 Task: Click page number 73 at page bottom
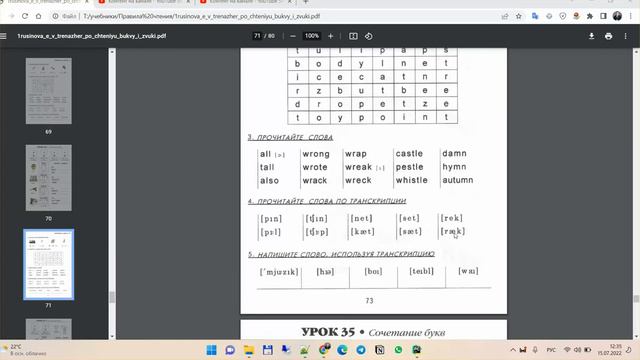[369, 300]
